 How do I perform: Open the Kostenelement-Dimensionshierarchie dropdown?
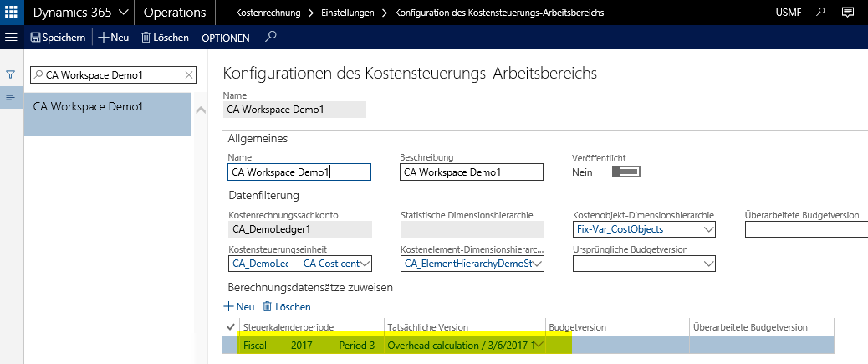pyautogui.click(x=538, y=264)
